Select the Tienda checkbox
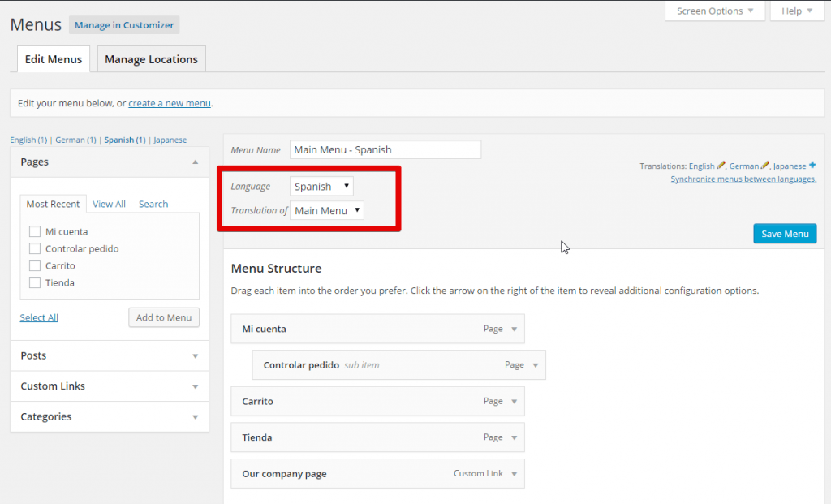831x504 pixels. [x=35, y=282]
